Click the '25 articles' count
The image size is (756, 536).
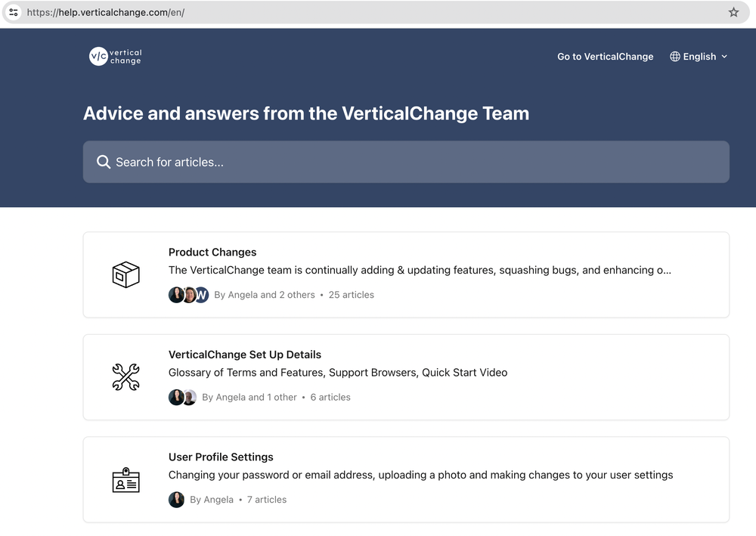(351, 295)
